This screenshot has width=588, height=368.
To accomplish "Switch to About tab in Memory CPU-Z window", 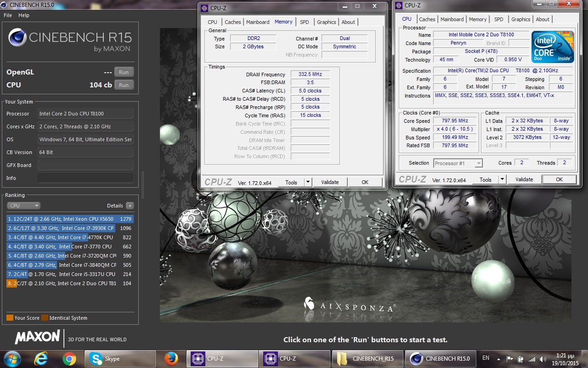I will pyautogui.click(x=348, y=22).
